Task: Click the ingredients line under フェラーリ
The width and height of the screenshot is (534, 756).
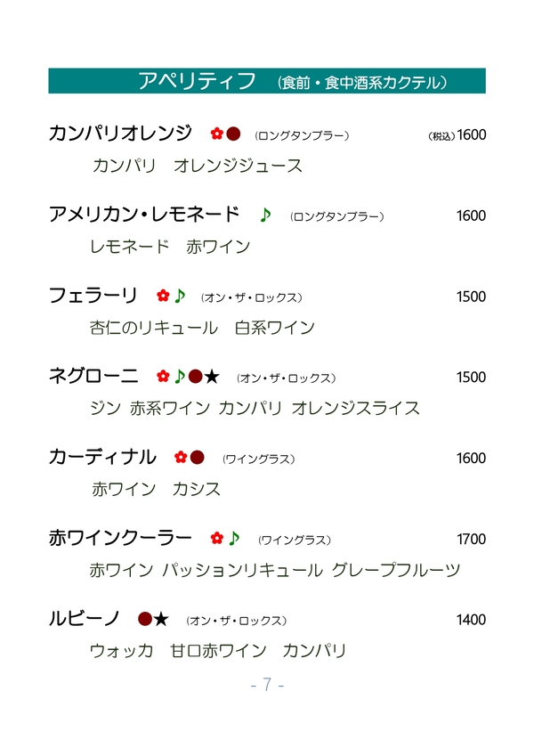Action: click(202, 328)
